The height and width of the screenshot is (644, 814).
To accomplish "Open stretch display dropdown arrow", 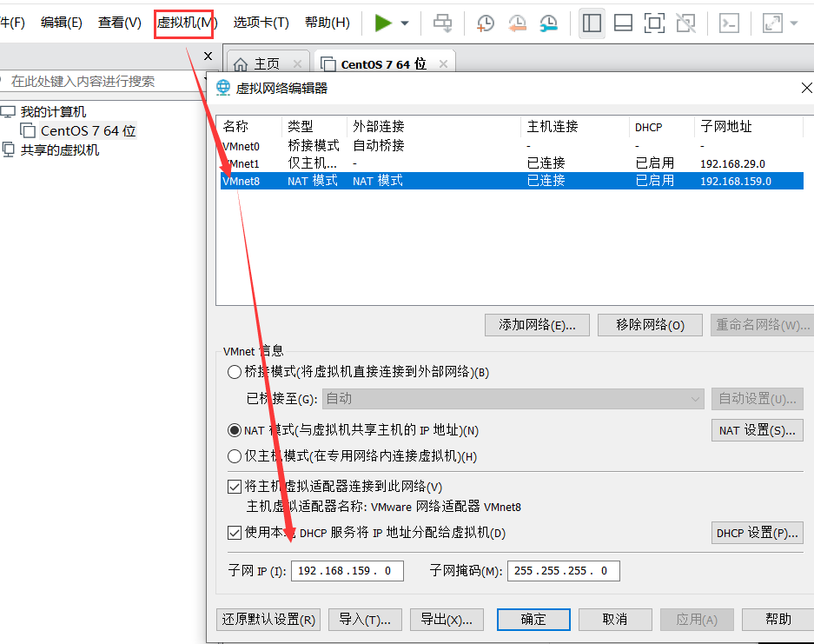I will (x=794, y=23).
